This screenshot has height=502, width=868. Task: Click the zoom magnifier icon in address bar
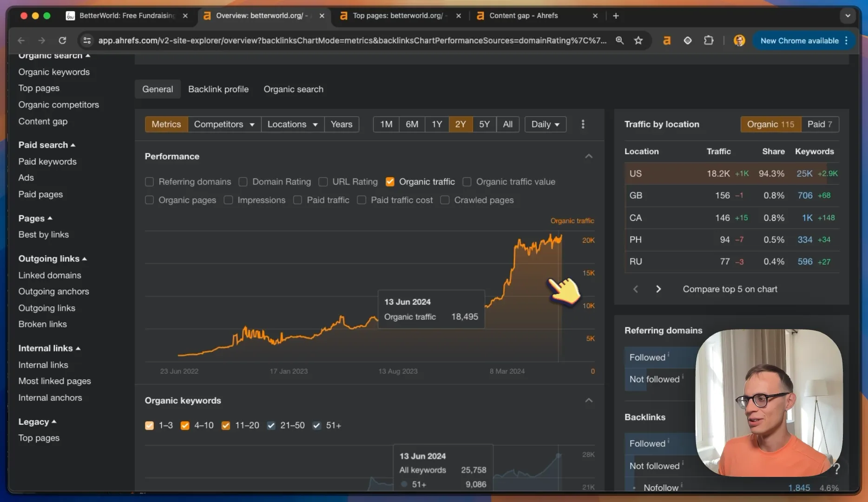(x=619, y=40)
